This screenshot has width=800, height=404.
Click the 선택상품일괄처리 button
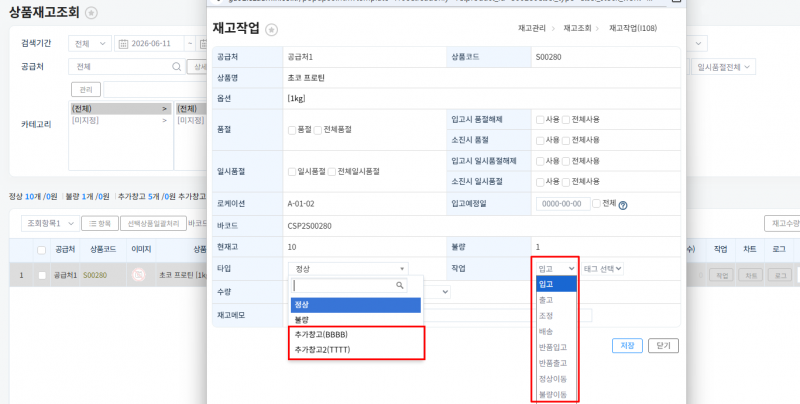[x=154, y=223]
